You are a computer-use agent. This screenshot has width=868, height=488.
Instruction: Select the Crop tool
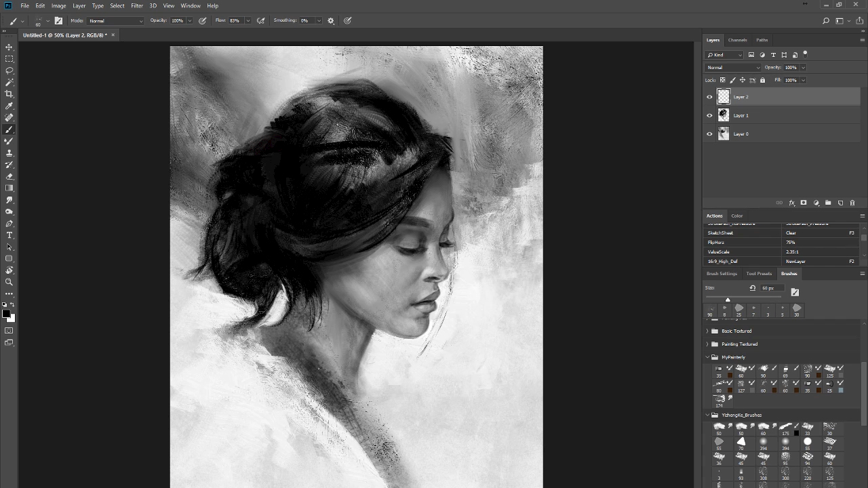click(9, 94)
